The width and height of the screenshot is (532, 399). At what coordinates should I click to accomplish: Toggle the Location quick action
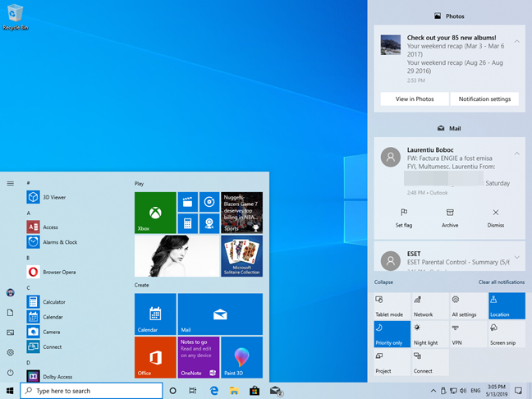(x=507, y=306)
